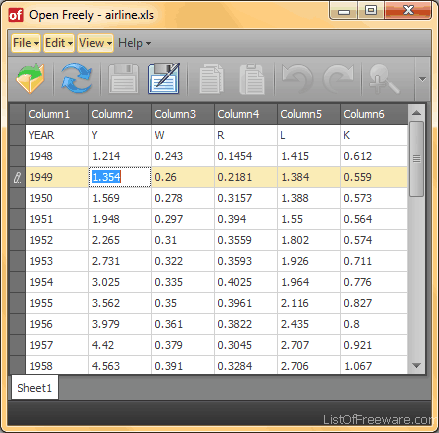Click the zoom magnifier icon

384,79
